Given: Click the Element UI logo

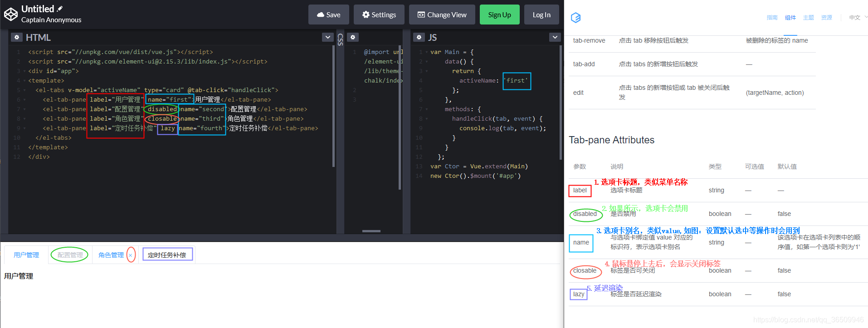Looking at the screenshot, I should point(576,18).
